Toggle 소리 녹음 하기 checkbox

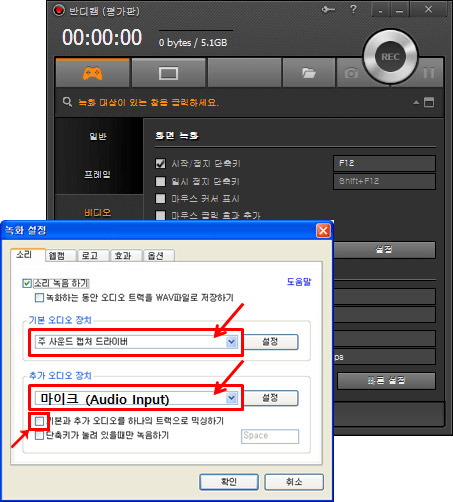27,283
